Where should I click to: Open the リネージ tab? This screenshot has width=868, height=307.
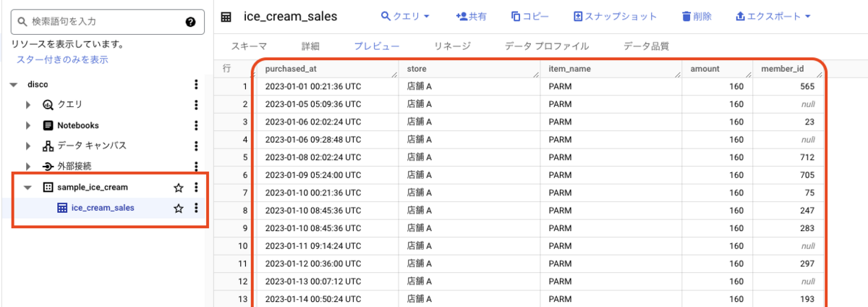point(452,46)
